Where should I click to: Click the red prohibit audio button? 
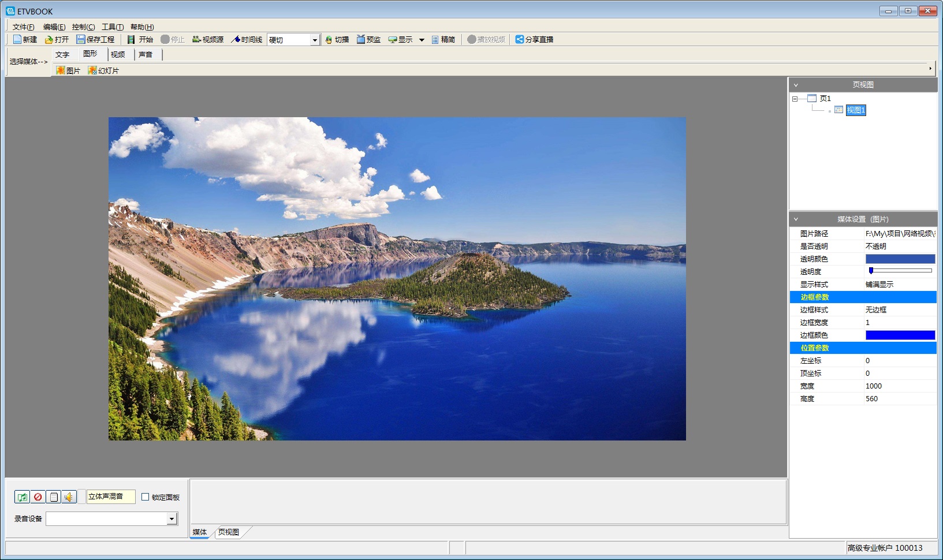coord(38,496)
